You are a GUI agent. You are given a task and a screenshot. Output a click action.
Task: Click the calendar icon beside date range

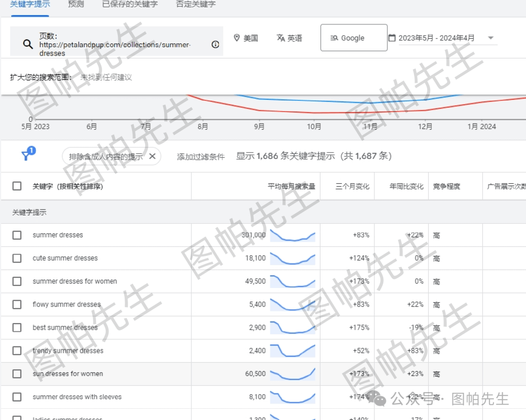pos(392,38)
